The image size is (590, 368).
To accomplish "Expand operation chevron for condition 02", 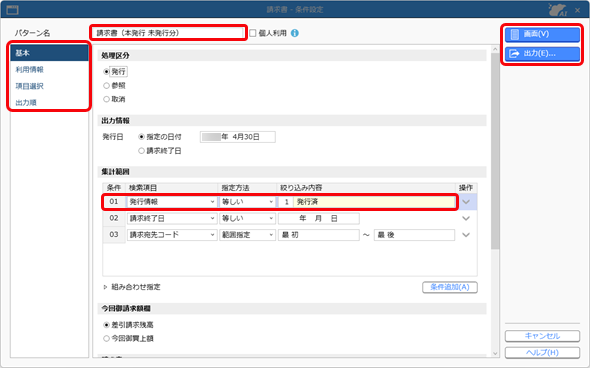I will pos(466,219).
